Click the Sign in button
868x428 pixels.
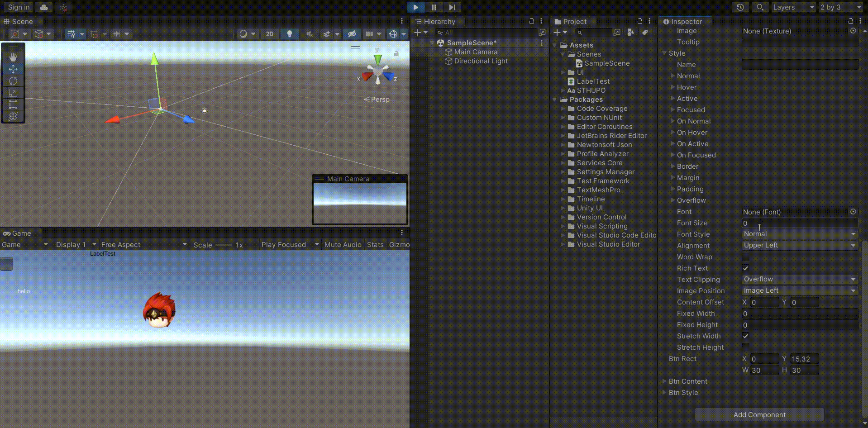tap(19, 7)
